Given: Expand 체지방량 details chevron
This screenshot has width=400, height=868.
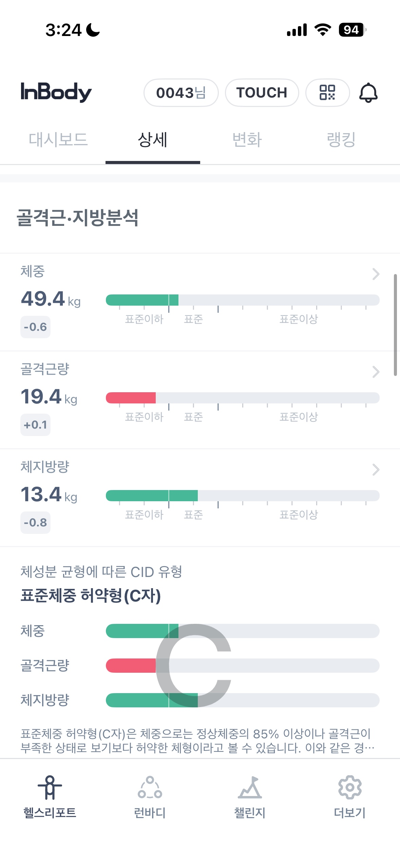Looking at the screenshot, I should tap(376, 470).
